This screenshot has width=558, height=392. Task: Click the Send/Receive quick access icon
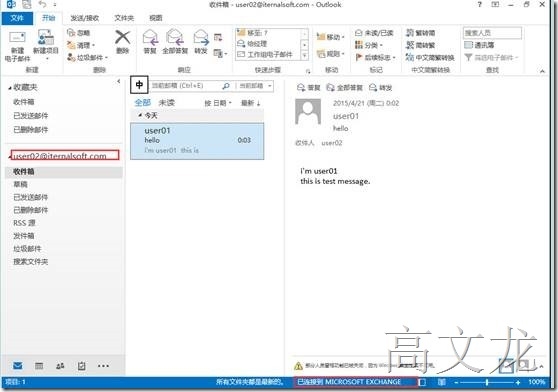click(x=26, y=5)
